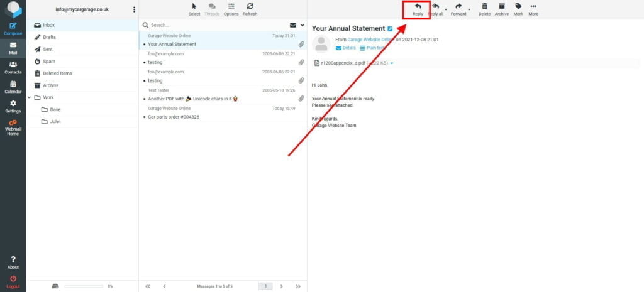Click the storage quota usage bar
This screenshot has height=292, width=644.
tap(84, 286)
